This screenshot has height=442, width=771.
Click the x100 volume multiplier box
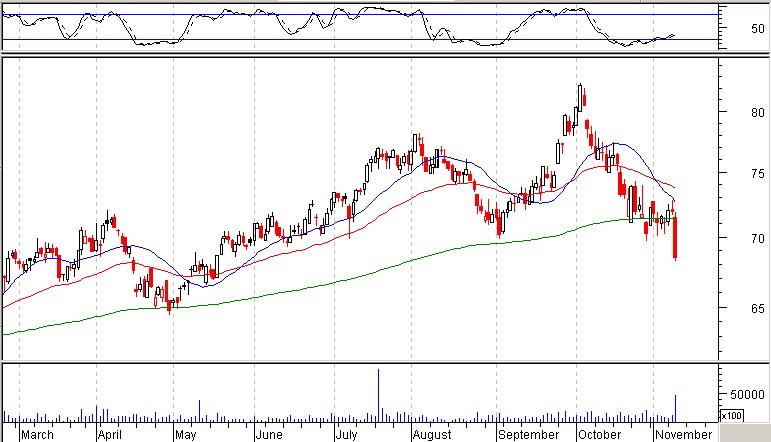pos(731,415)
